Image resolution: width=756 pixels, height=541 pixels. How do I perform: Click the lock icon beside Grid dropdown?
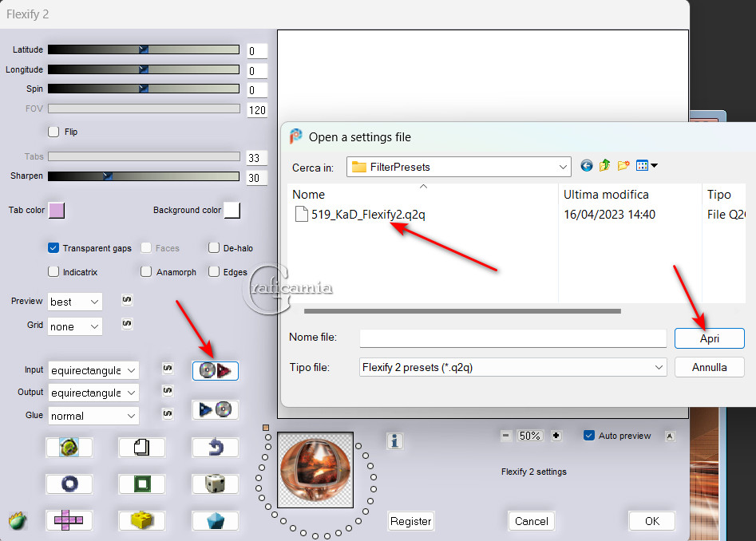point(127,323)
